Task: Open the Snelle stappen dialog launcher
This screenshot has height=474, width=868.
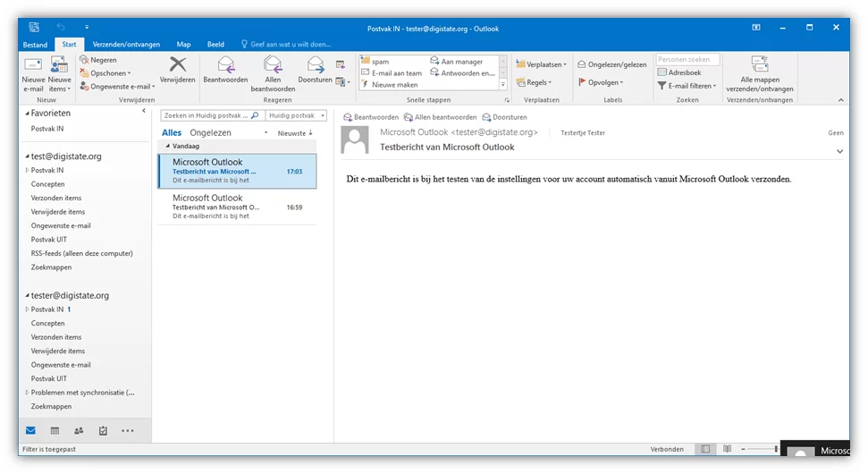Action: click(x=507, y=100)
